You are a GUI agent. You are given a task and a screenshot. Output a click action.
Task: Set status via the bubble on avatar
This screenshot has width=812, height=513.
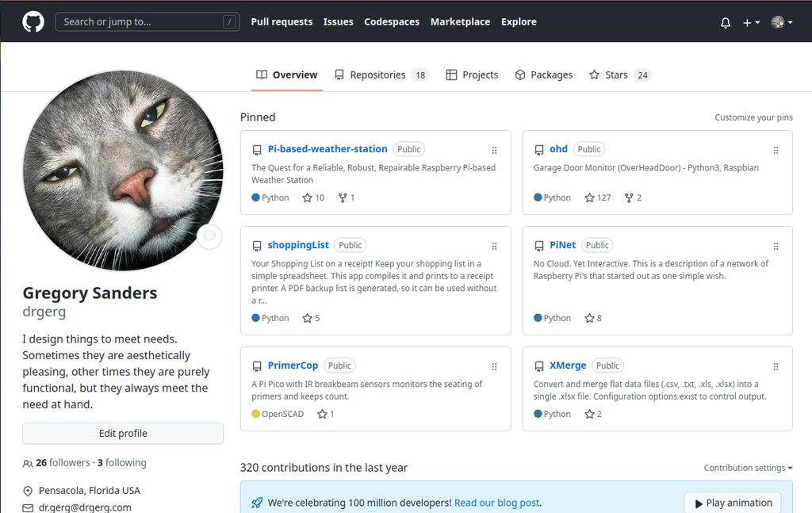[x=209, y=236]
